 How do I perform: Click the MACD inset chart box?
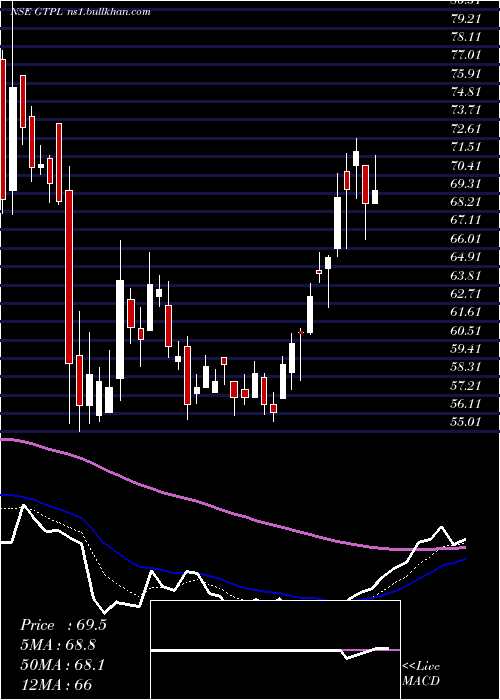click(275, 650)
